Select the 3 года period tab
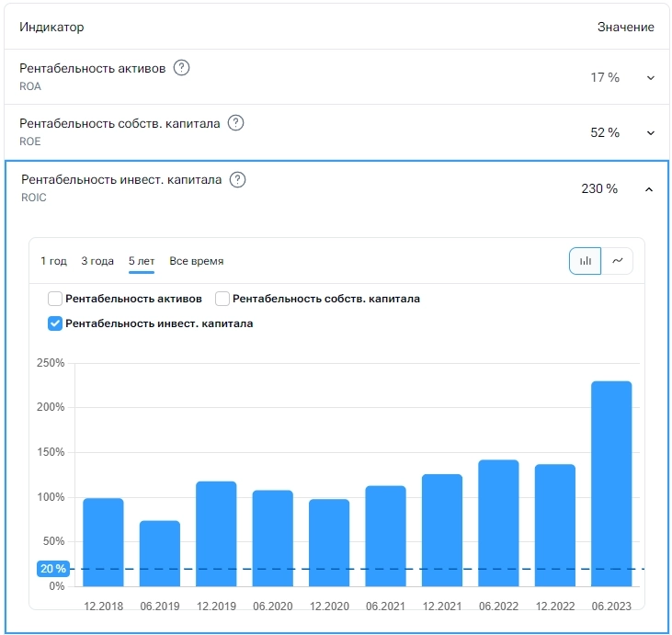The height and width of the screenshot is (635, 672). coord(97,261)
